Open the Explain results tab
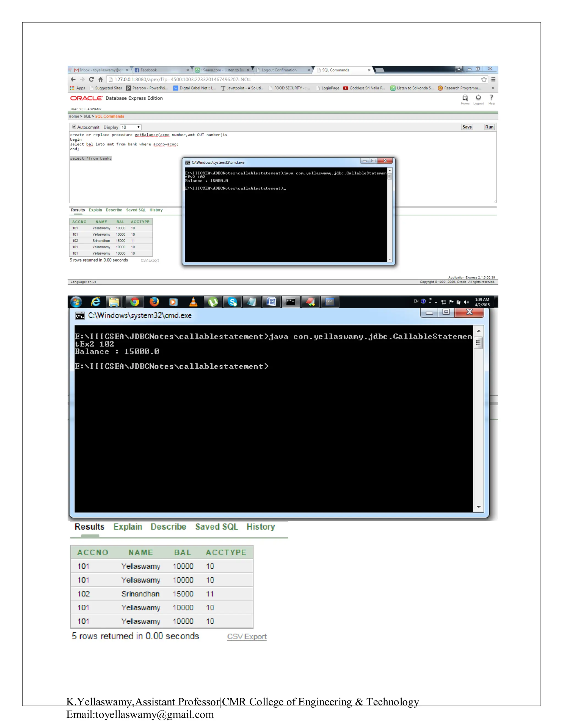The width and height of the screenshot is (563, 728). 95,210
